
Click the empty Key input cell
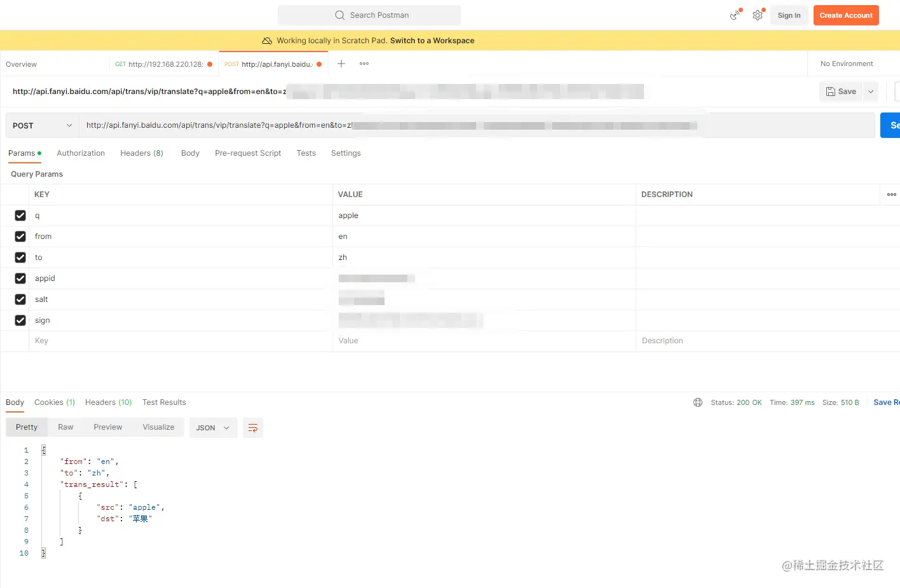(181, 341)
